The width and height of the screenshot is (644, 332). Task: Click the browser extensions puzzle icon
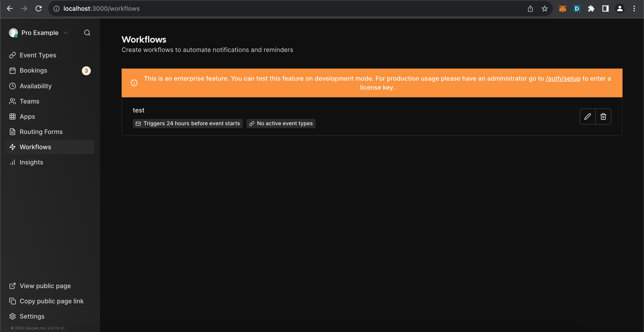tap(591, 8)
